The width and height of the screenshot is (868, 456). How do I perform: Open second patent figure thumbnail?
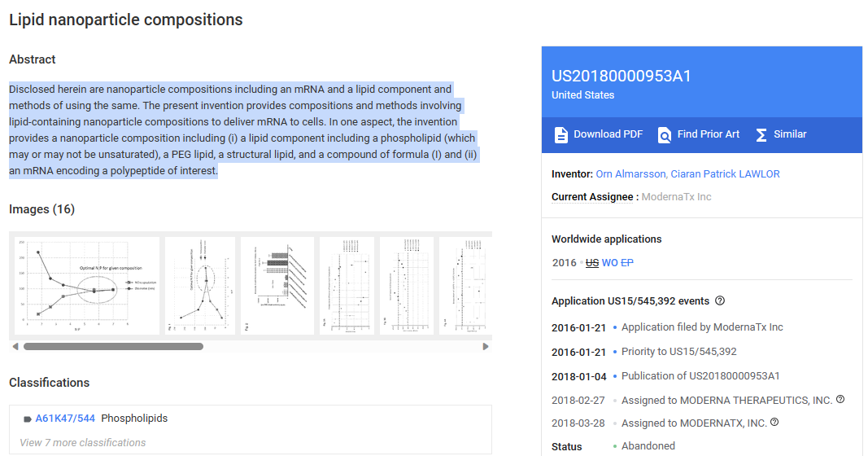coord(200,286)
